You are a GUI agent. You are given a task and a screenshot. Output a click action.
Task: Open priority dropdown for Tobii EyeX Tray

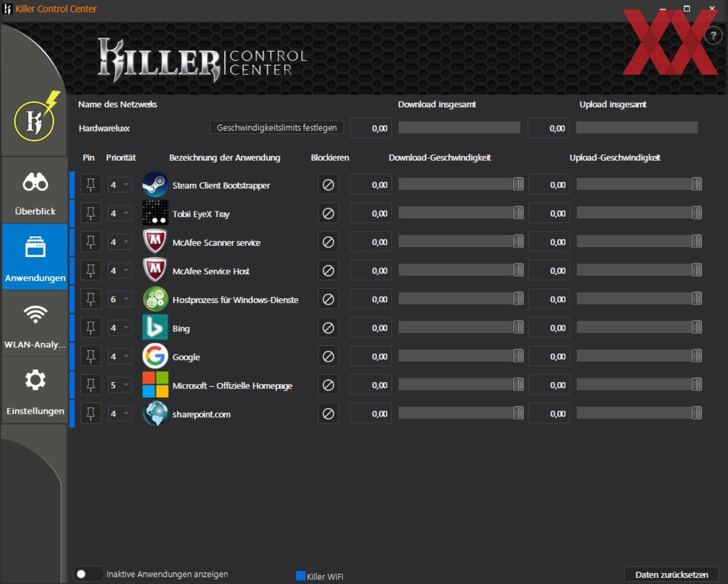click(x=119, y=213)
